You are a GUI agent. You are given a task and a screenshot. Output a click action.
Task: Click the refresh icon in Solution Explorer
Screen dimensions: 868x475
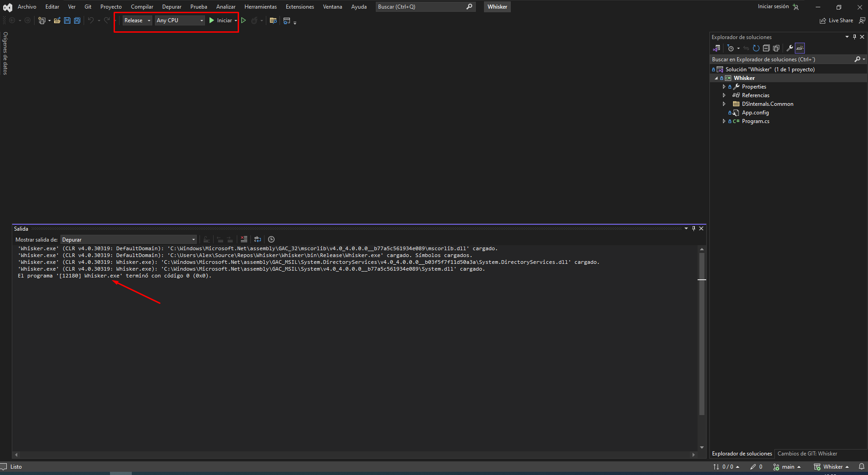[x=756, y=48]
